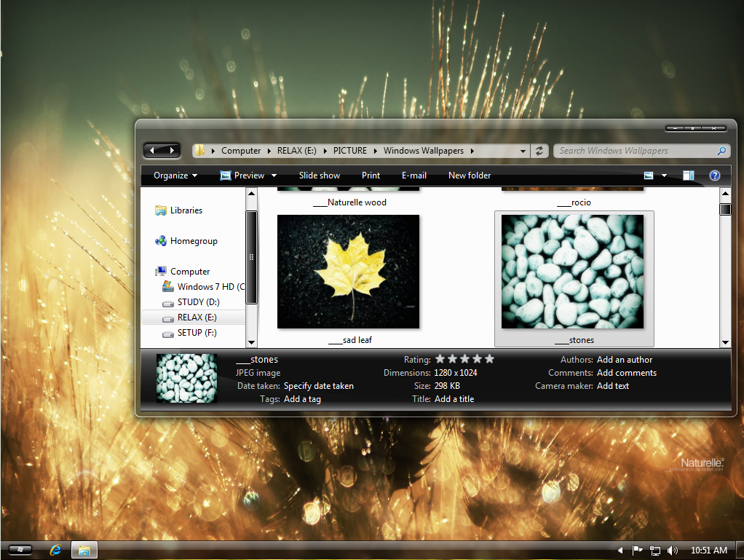Click Computer in the address path
The width and height of the screenshot is (744, 560).
(241, 151)
